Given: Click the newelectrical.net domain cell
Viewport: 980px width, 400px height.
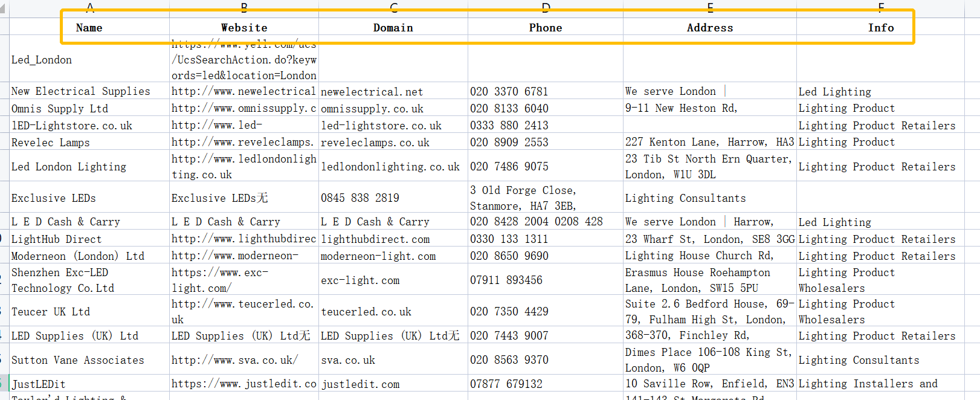Looking at the screenshot, I should pyautogui.click(x=393, y=91).
